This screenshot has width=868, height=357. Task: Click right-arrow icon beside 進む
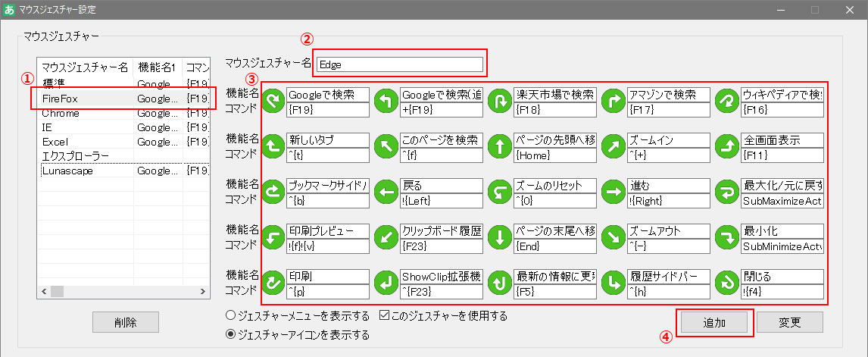[614, 193]
